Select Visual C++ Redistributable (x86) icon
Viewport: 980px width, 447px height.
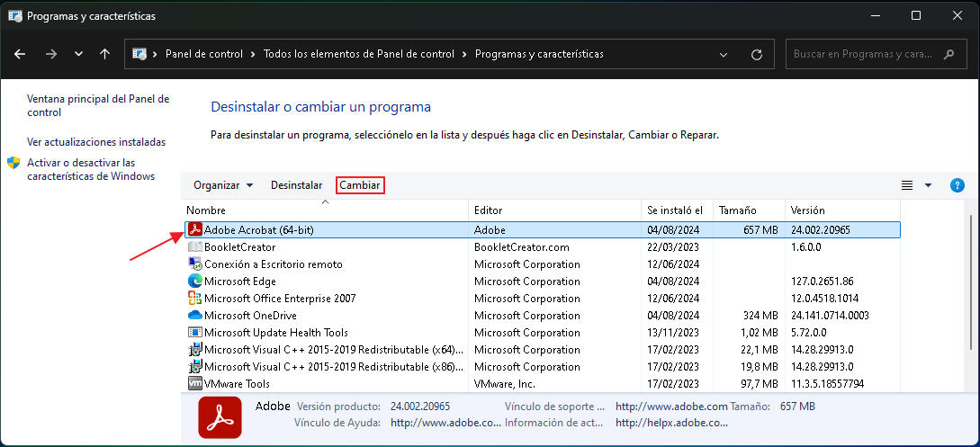[x=195, y=366]
